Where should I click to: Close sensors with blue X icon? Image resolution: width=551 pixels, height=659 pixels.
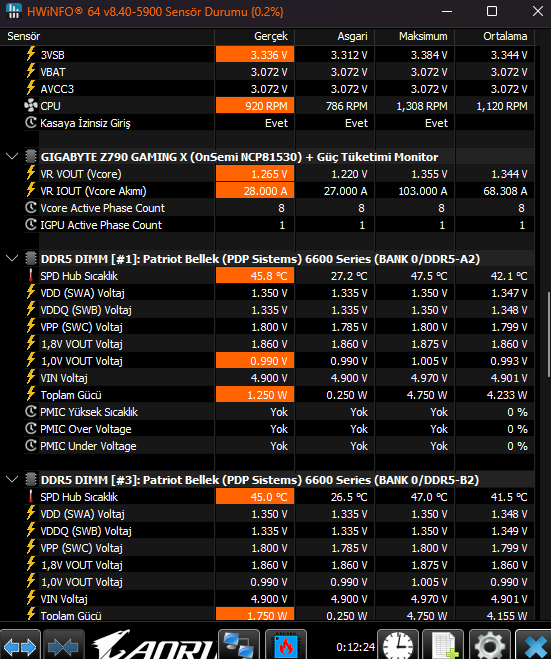pyautogui.click(x=533, y=646)
